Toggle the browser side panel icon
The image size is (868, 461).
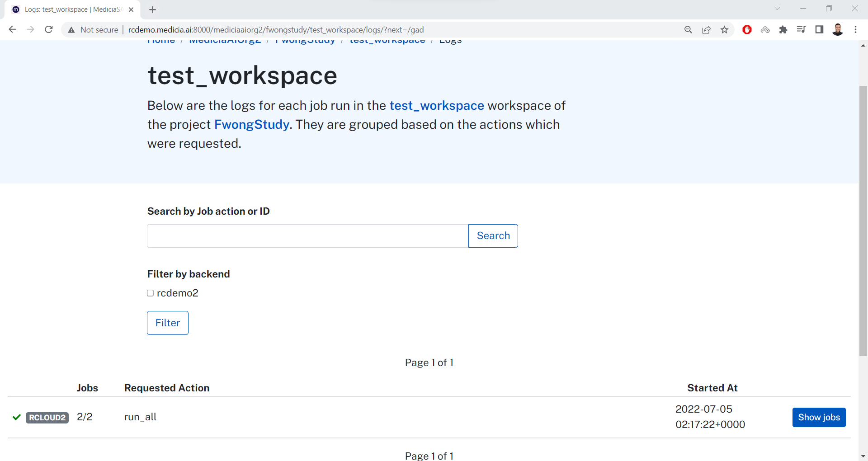(x=819, y=29)
